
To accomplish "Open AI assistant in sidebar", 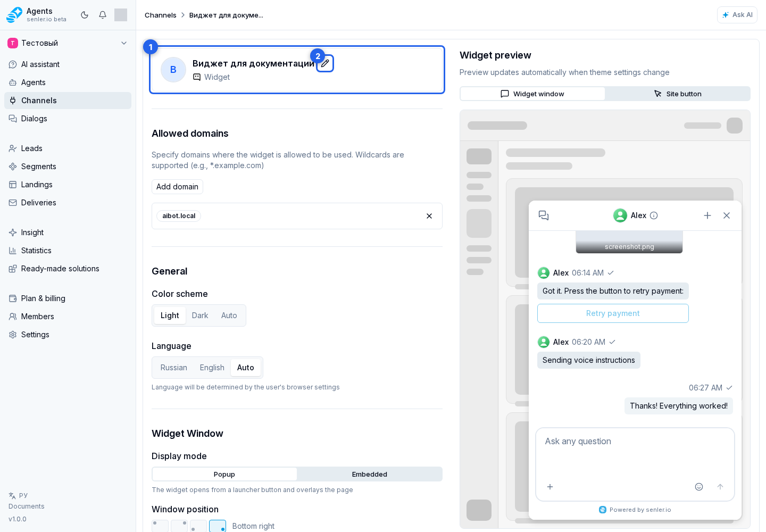I will pos(68,64).
